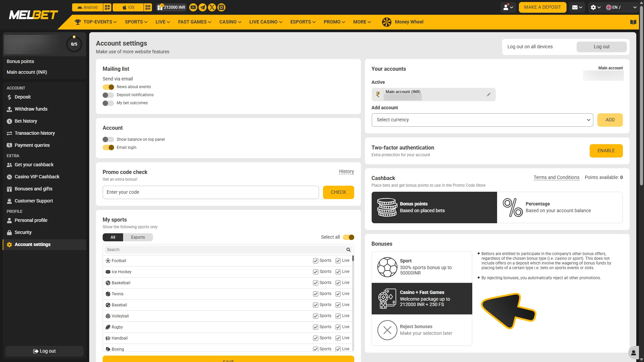Select the Reject bonuses option
Viewport: 644px width, 362px height.
click(x=422, y=330)
